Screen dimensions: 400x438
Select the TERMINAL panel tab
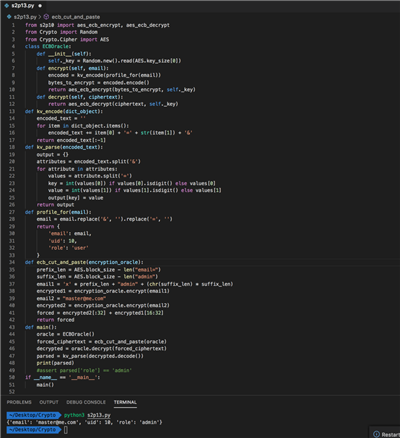(x=125, y=402)
